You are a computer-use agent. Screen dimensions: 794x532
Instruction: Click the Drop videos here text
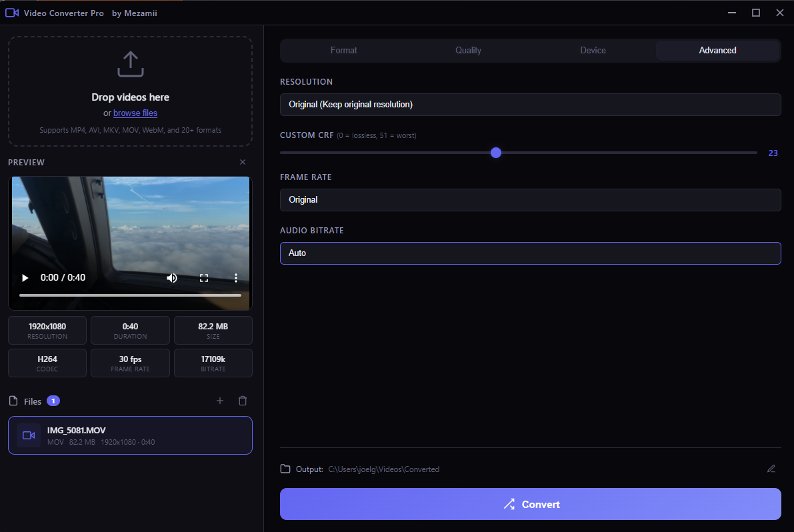pos(130,97)
